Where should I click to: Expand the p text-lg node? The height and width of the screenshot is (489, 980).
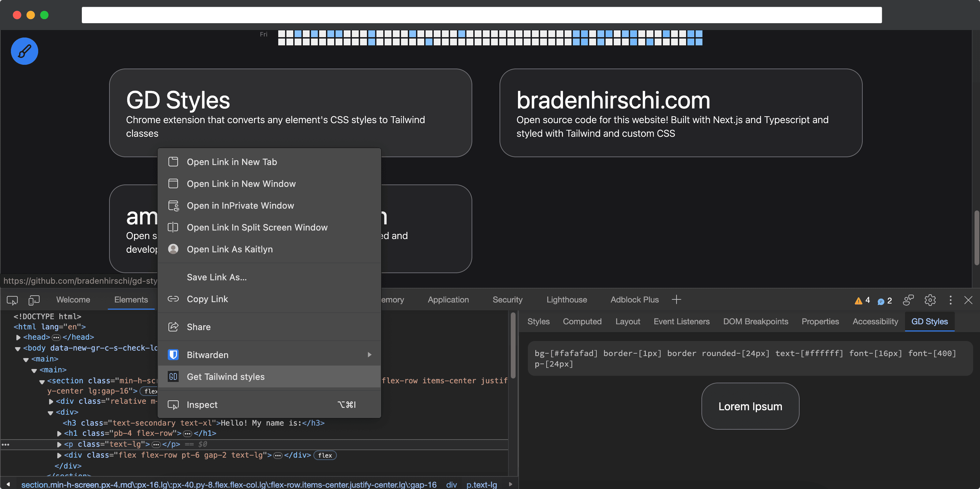point(59,444)
